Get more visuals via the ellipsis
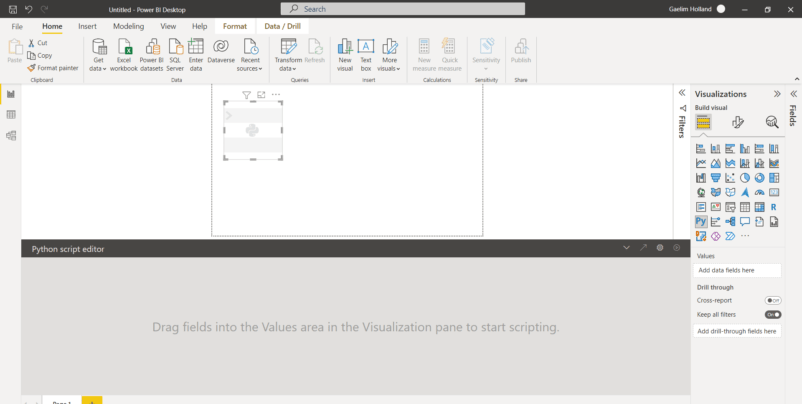Viewport: 802px width, 404px height. (745, 236)
